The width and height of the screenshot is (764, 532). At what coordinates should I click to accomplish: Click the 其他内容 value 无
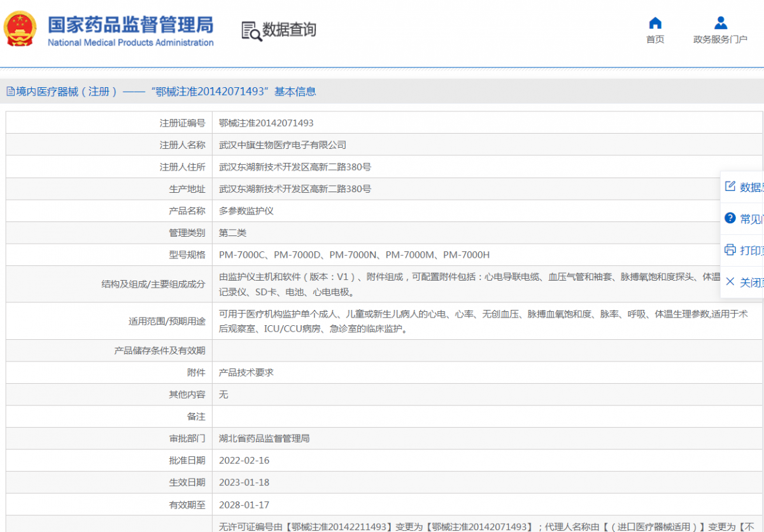coord(223,395)
